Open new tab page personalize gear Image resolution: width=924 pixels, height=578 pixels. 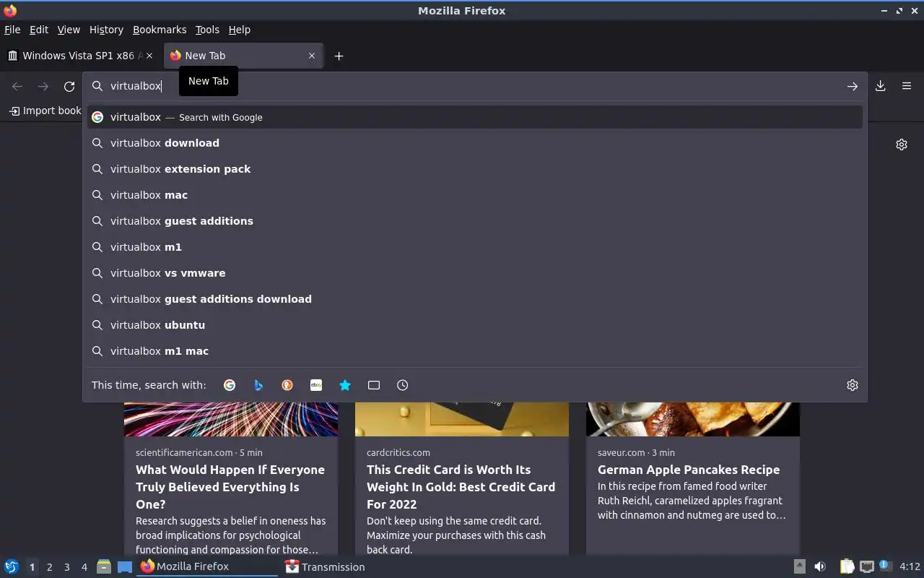[x=902, y=144]
